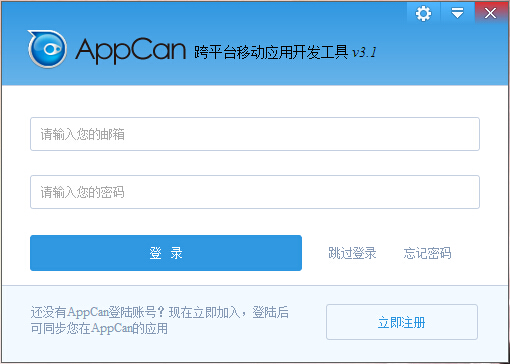Screen dimensions: 510x364
Task: Click the blue 登录 button
Action: (166, 253)
